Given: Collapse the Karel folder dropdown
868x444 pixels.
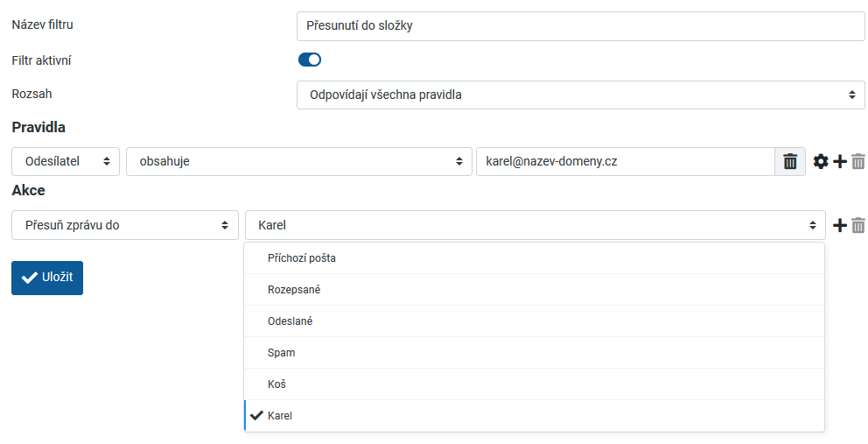Looking at the screenshot, I should click(x=535, y=225).
